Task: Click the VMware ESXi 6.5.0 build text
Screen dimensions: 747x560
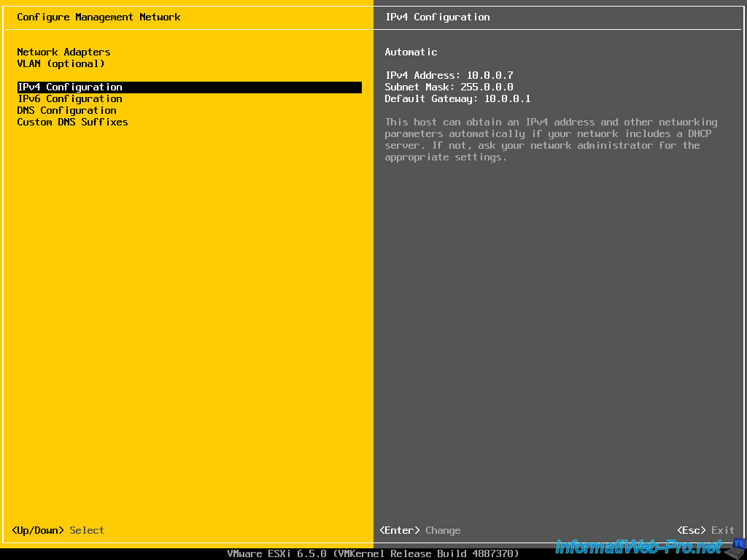Action: (373, 553)
